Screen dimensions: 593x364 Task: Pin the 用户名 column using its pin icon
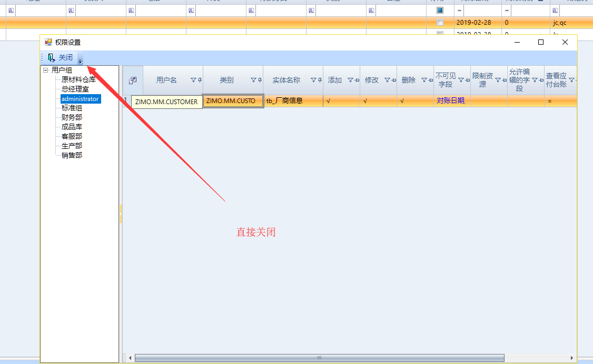(x=200, y=80)
